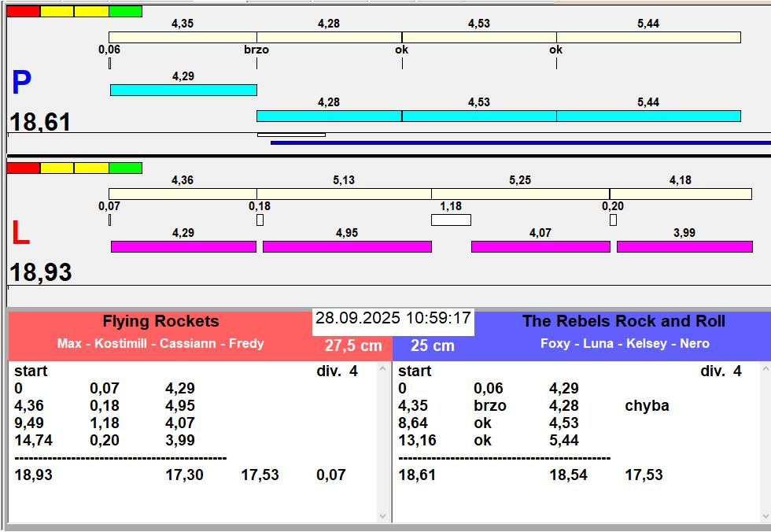Image resolution: width=771 pixels, height=532 pixels.
Task: Click the 'brzo' entry in Rebels results list
Action: tap(490, 406)
